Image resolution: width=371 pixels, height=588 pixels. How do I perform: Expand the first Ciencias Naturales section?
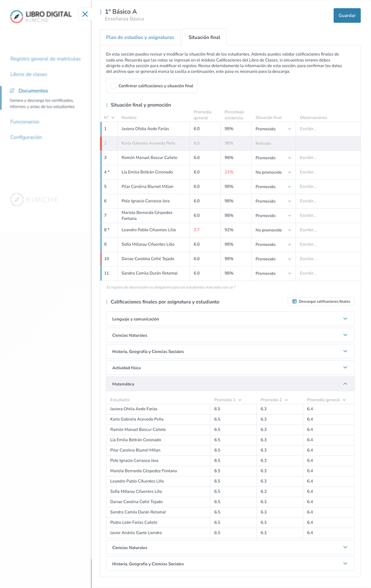pyautogui.click(x=230, y=335)
